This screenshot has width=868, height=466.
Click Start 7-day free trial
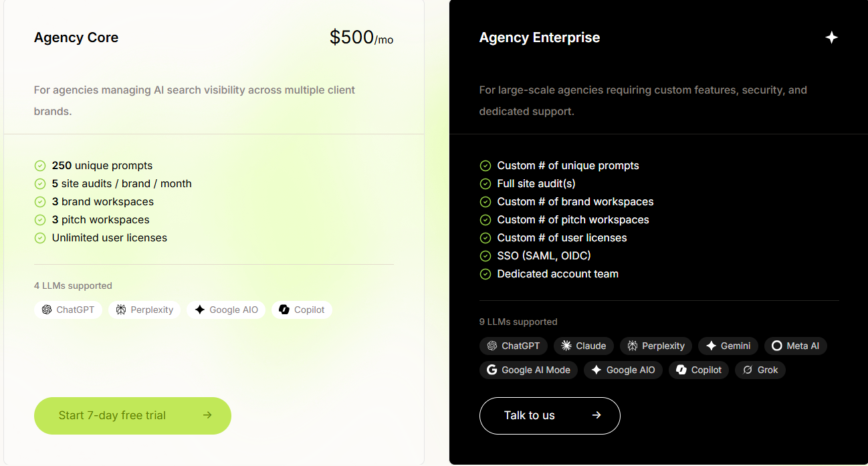(132, 416)
